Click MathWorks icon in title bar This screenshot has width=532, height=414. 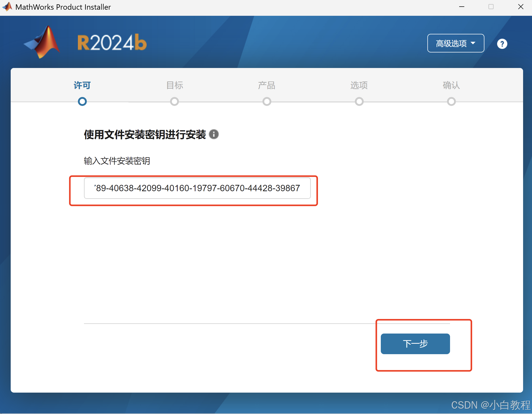point(7,7)
